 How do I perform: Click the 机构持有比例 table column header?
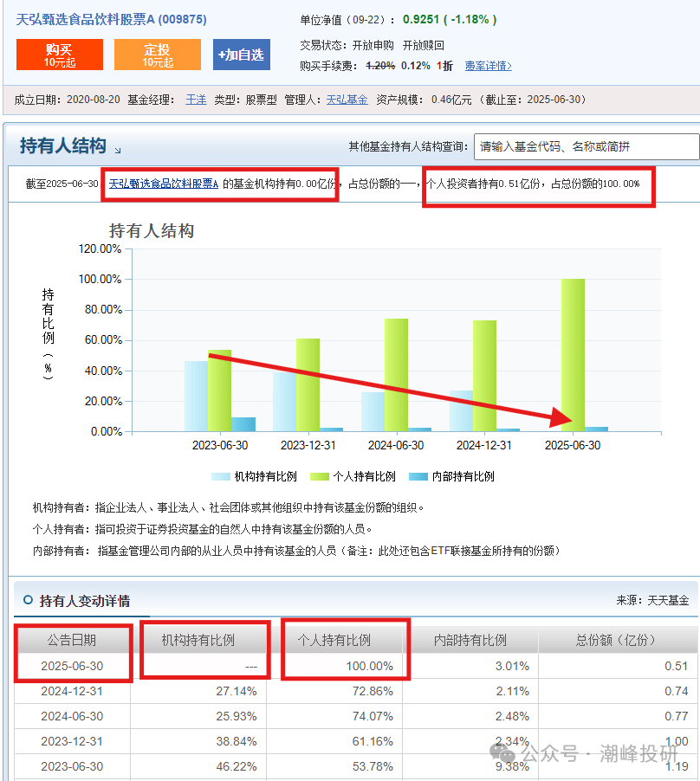pos(198,640)
